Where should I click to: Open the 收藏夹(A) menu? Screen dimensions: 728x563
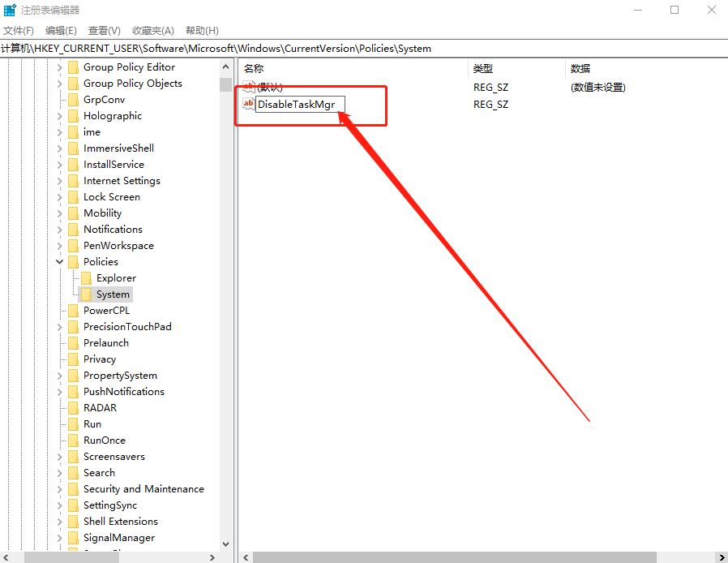pos(153,31)
